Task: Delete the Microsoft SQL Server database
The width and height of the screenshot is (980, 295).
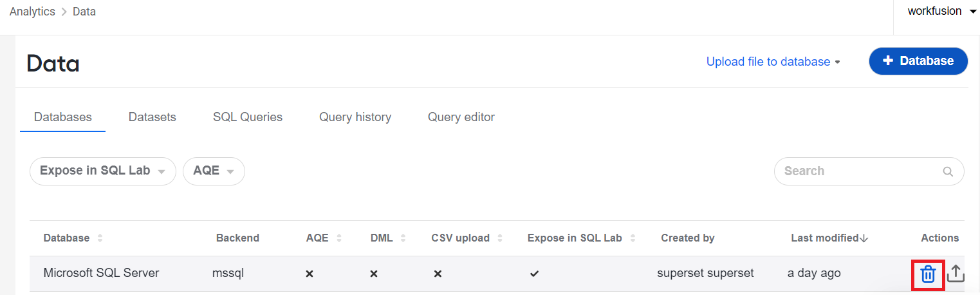Action: pos(928,274)
